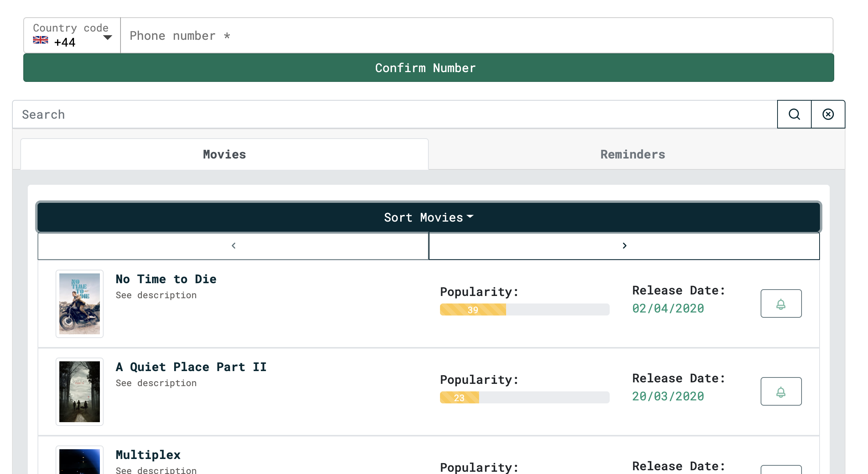Screen dimensions: 868x474
Task: Click the bell icon for A Quiet Place Part II
Action: coord(781,391)
